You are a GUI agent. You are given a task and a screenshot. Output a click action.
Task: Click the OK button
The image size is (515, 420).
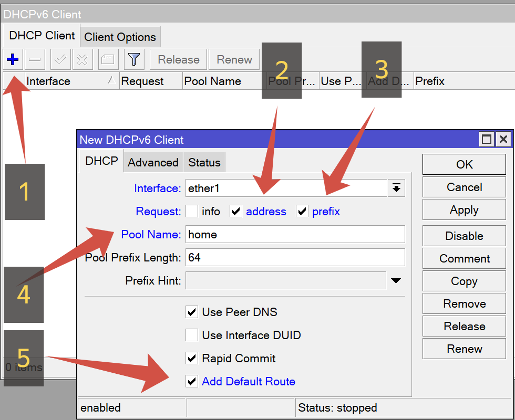[464, 164]
